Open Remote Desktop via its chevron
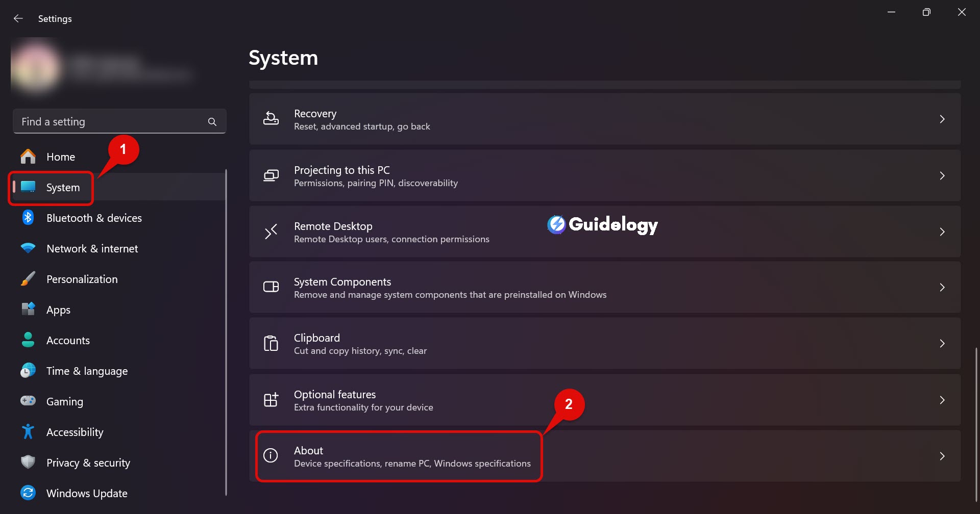Image resolution: width=980 pixels, height=514 pixels. pos(942,232)
